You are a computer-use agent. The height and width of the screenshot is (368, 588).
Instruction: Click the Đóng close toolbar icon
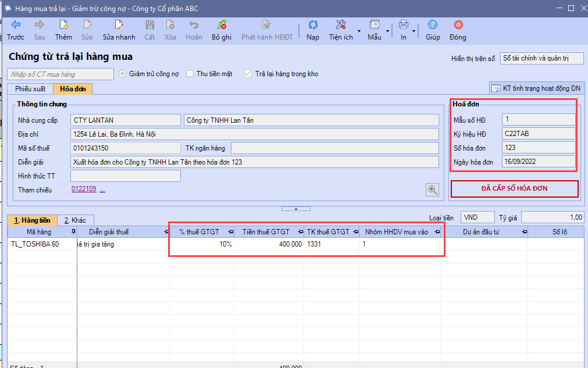(x=458, y=25)
